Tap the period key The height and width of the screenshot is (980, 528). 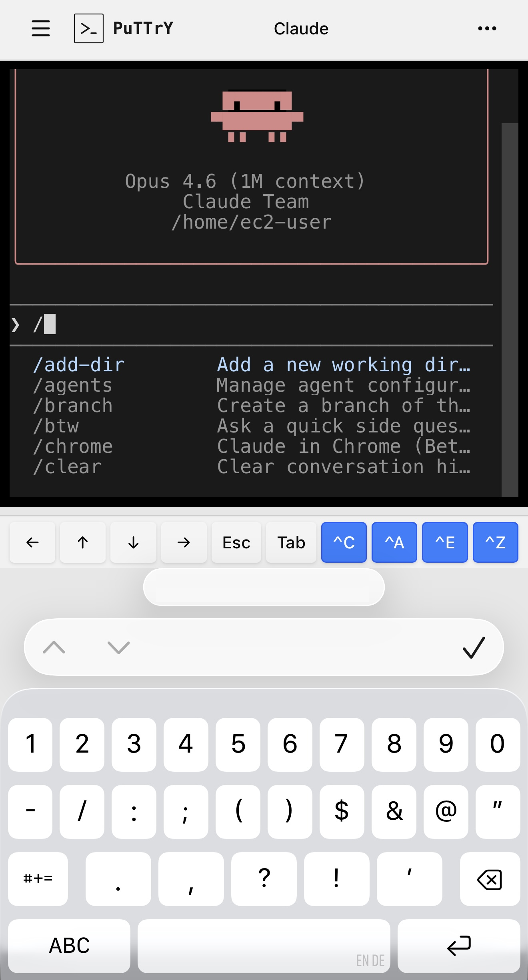click(118, 879)
